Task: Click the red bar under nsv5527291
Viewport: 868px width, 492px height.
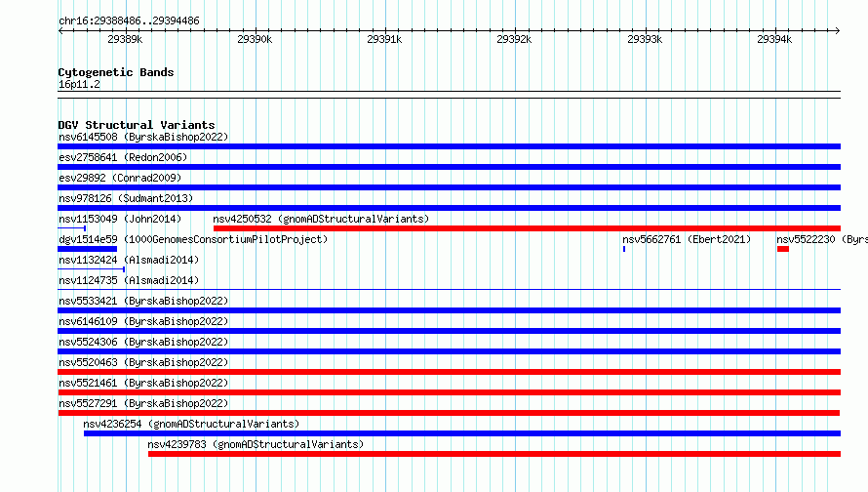Action: click(x=449, y=413)
